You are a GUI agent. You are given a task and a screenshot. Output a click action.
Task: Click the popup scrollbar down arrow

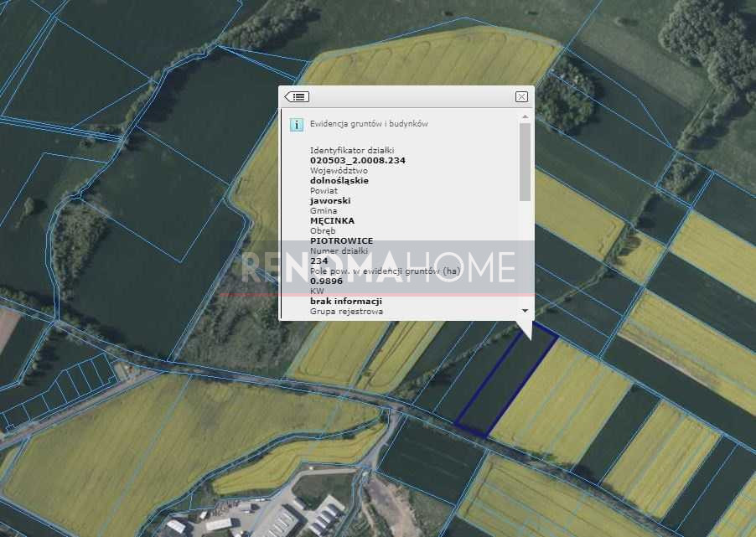(525, 311)
